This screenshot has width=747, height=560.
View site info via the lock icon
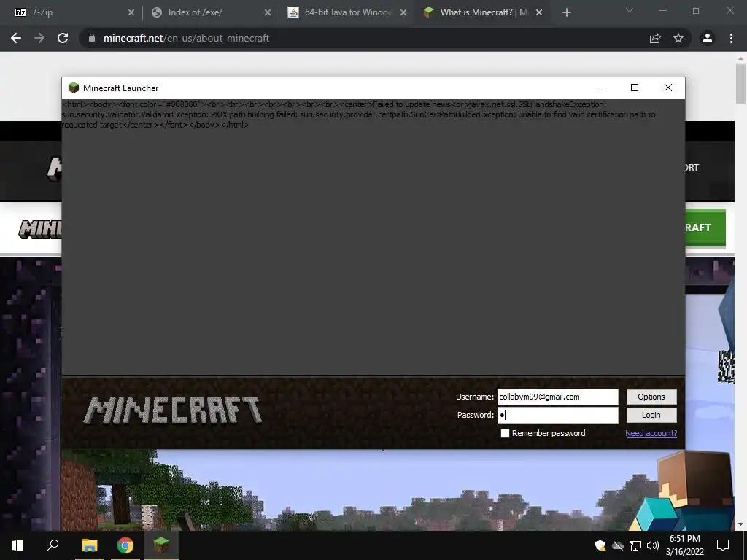click(x=92, y=38)
